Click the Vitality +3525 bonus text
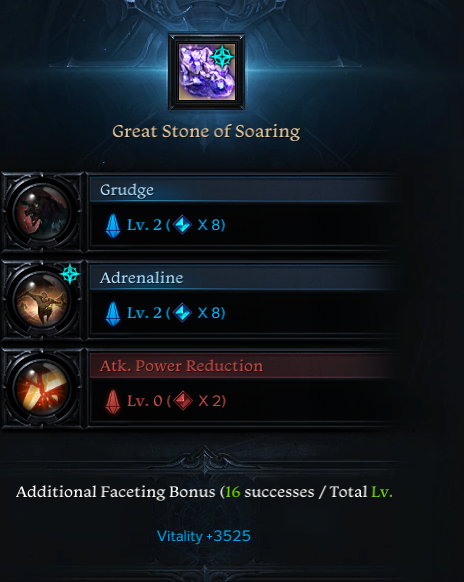This screenshot has height=582, width=464. tap(204, 536)
